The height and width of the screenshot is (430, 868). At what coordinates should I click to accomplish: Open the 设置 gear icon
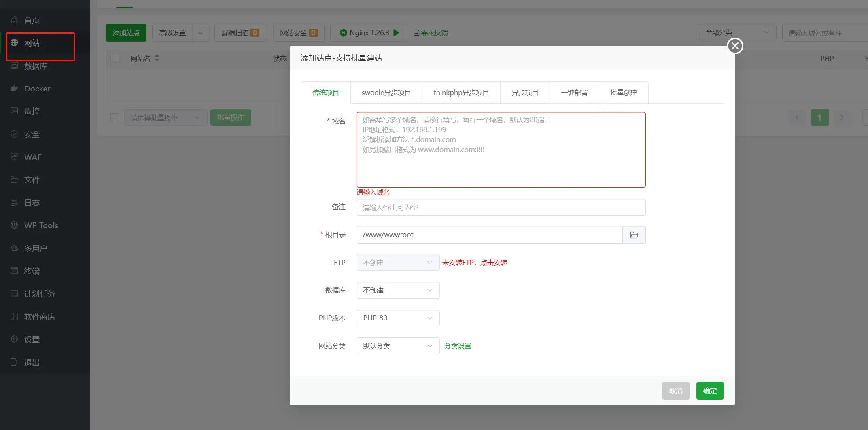pos(14,339)
